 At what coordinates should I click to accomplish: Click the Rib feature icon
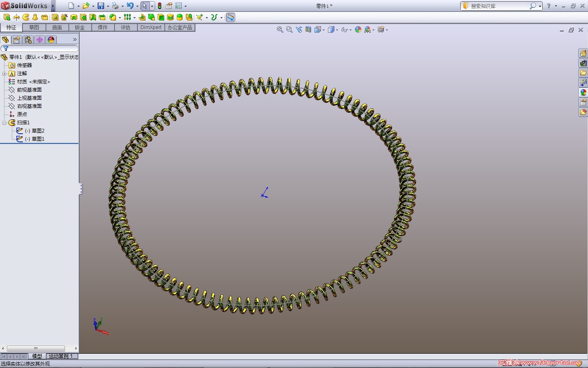point(142,17)
